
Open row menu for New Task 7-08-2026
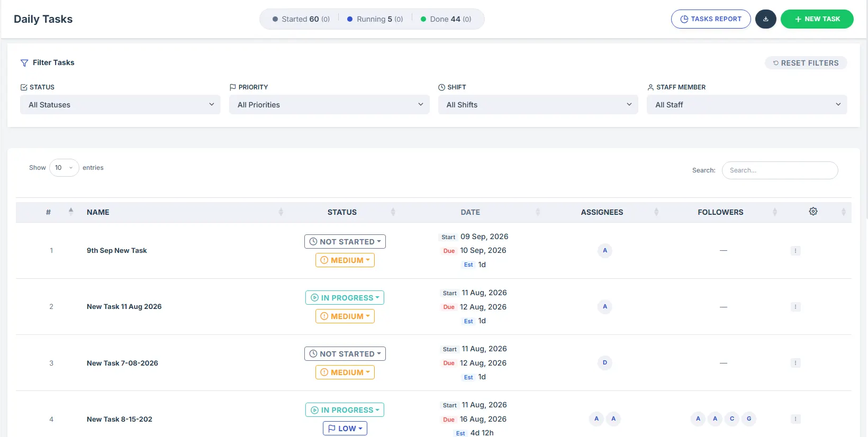pos(795,363)
